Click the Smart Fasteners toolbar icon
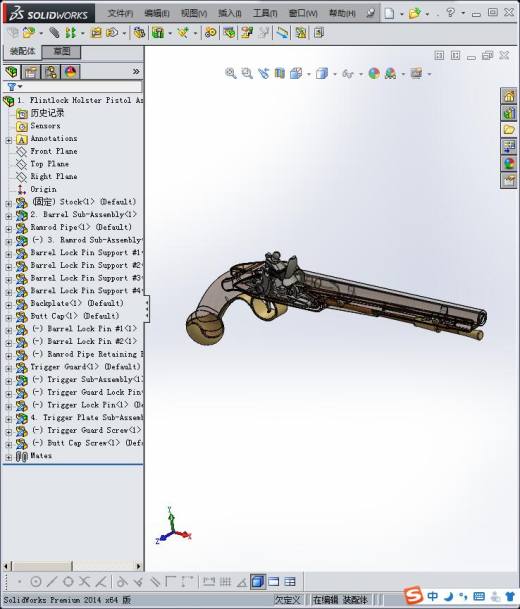The image size is (520, 609). point(96,33)
